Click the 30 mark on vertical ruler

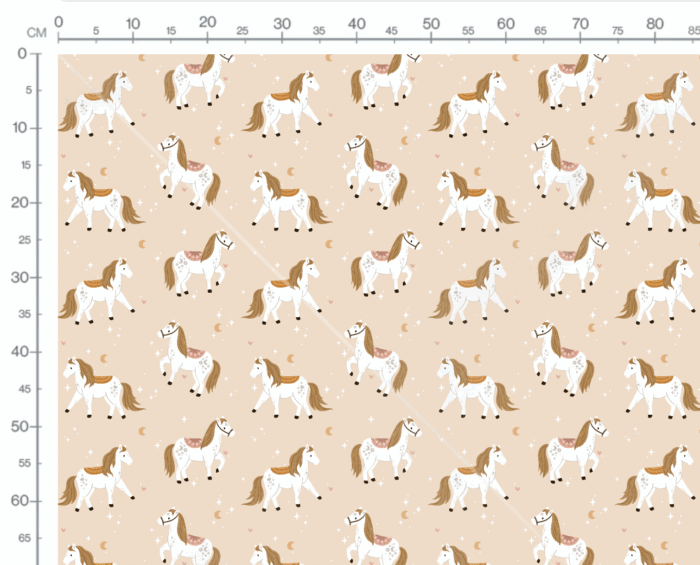[x=20, y=278]
